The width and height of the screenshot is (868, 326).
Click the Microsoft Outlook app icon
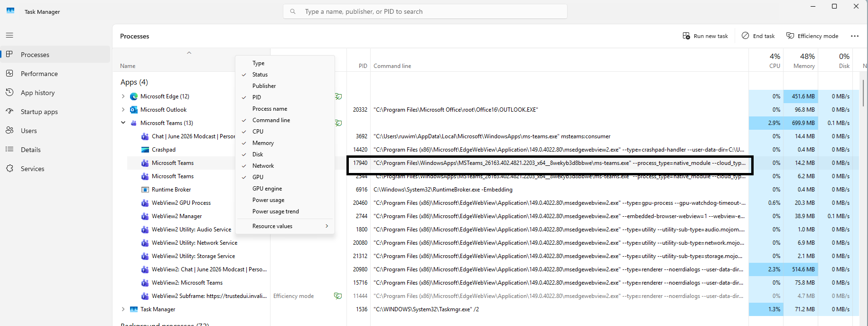coord(134,110)
